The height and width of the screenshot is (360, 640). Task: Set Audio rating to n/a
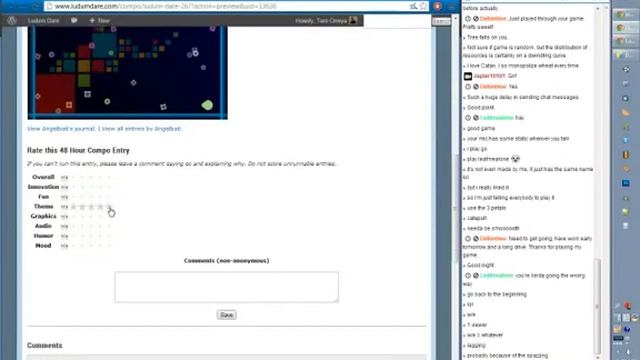(64, 227)
